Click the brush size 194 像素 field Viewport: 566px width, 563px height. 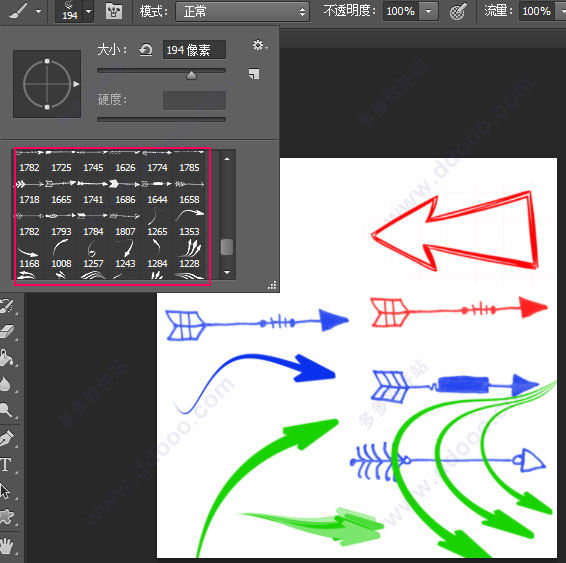pyautogui.click(x=194, y=50)
